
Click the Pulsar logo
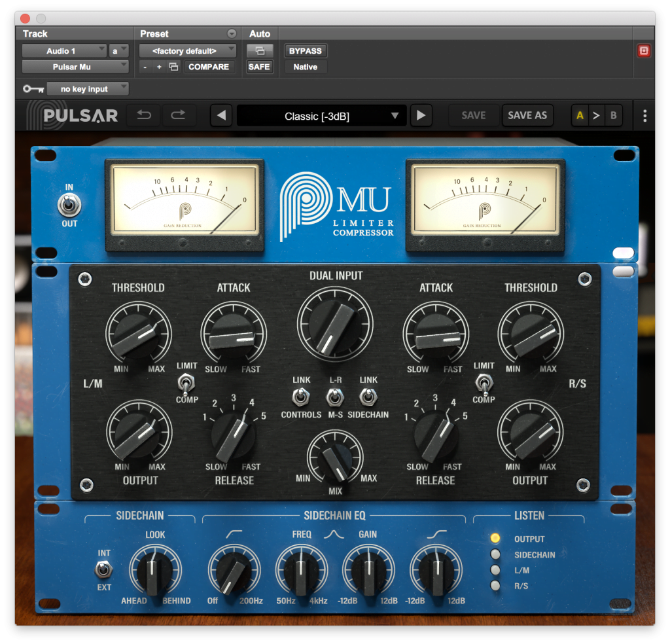[x=73, y=115]
